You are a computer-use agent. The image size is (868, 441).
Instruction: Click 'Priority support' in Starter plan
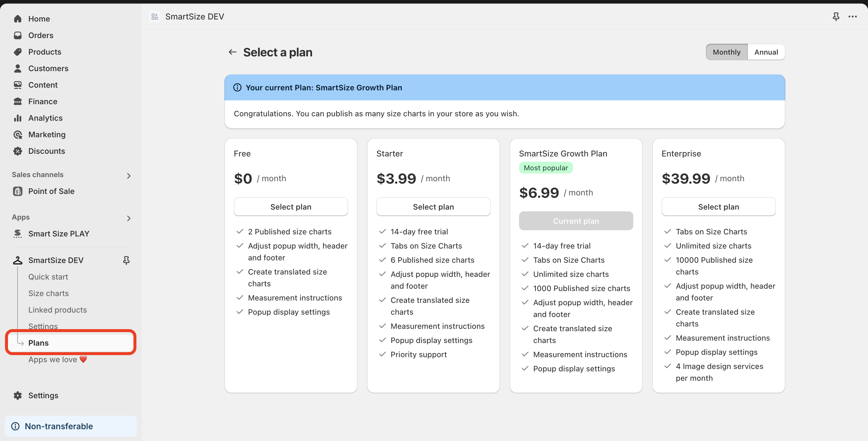pos(419,355)
